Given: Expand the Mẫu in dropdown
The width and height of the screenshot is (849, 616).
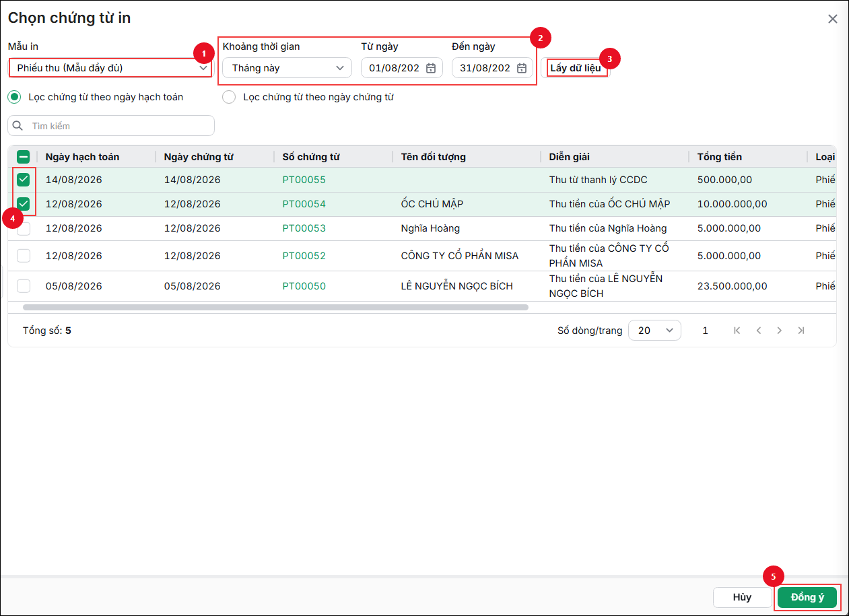Looking at the screenshot, I should click(x=110, y=68).
